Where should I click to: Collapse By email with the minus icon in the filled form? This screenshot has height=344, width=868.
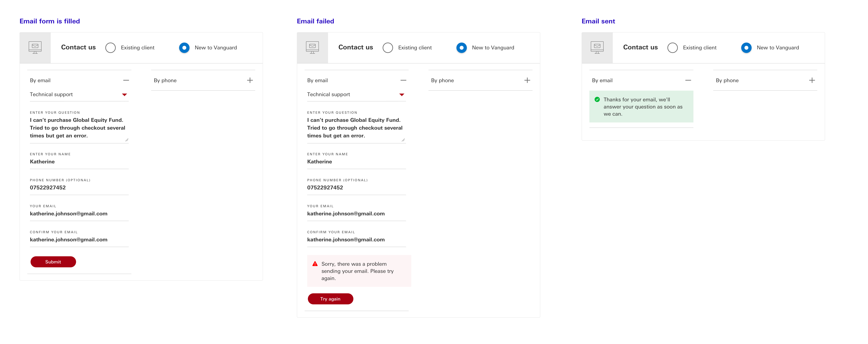pos(126,80)
